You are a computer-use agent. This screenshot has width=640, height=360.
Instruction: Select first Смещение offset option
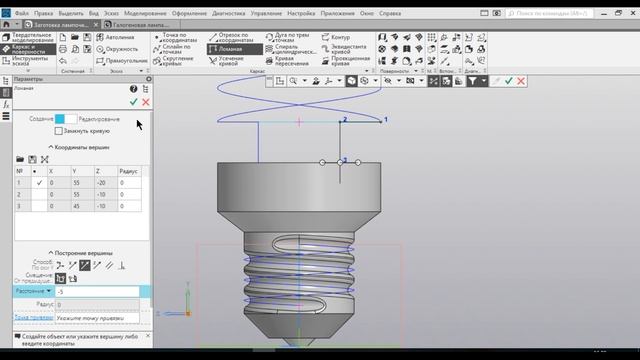(x=60, y=279)
